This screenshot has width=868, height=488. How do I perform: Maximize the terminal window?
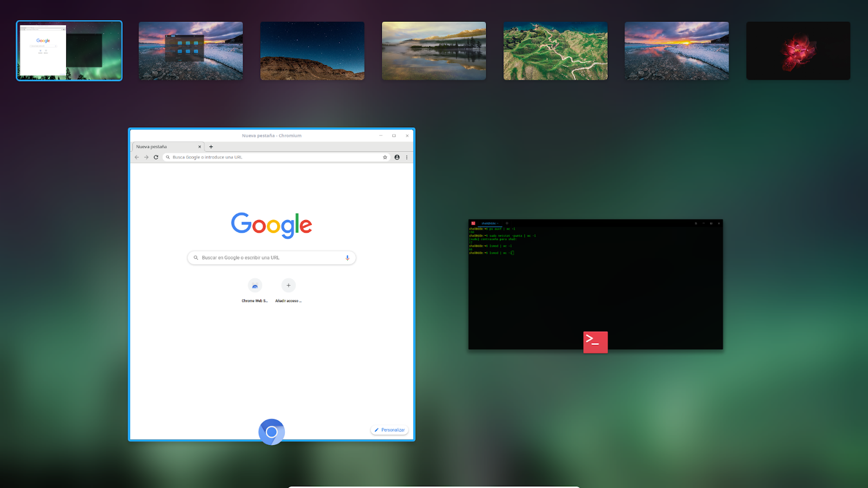711,223
